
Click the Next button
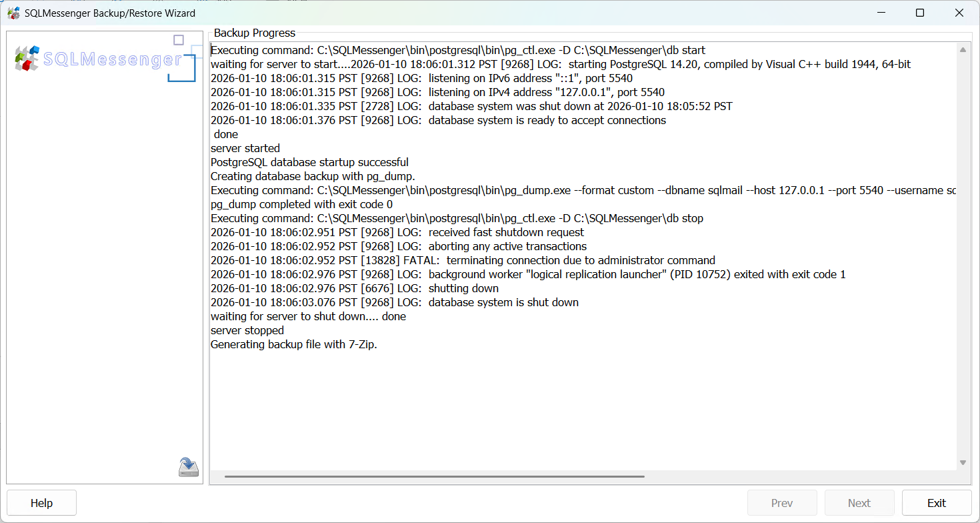pos(859,502)
